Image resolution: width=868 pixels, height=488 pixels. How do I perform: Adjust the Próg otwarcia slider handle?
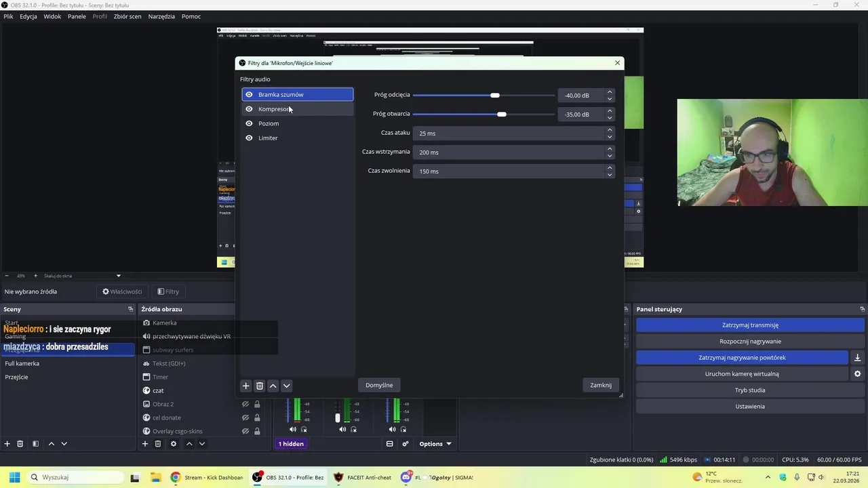[x=501, y=115]
